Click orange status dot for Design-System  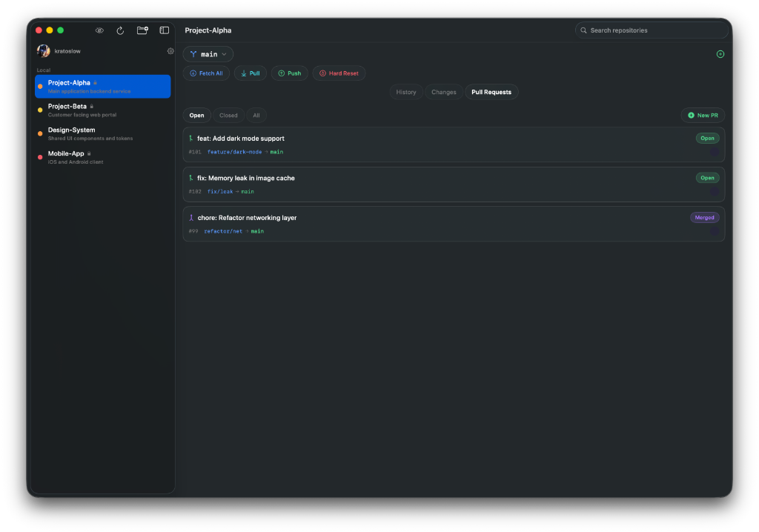(40, 134)
